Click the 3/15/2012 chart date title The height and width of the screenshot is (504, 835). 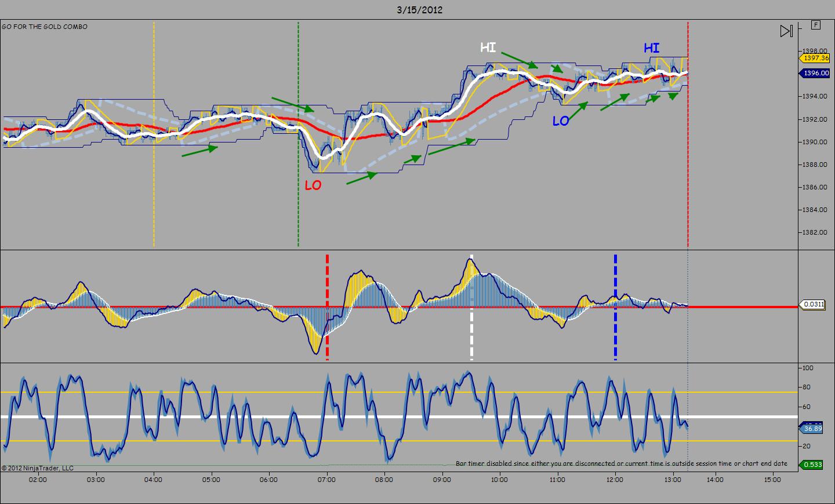point(421,10)
